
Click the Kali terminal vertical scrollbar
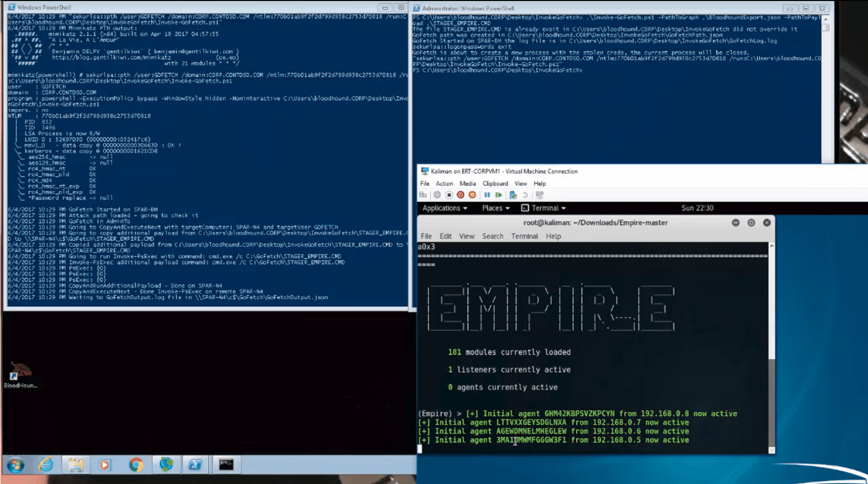point(771,348)
